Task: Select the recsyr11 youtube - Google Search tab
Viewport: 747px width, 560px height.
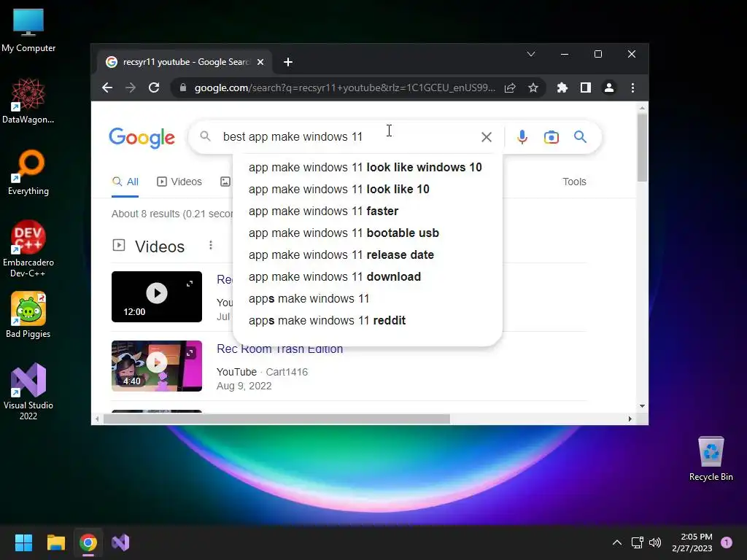Action: [185, 62]
